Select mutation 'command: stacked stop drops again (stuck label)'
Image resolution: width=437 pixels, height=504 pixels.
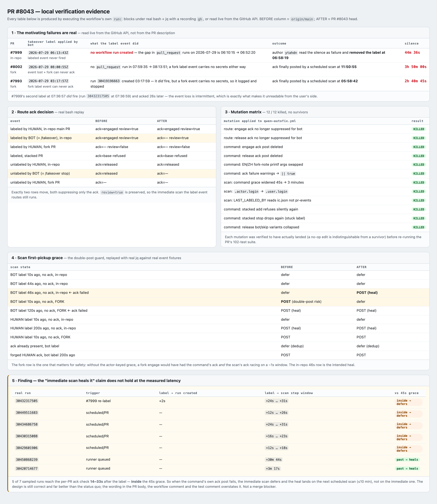click(264, 218)
